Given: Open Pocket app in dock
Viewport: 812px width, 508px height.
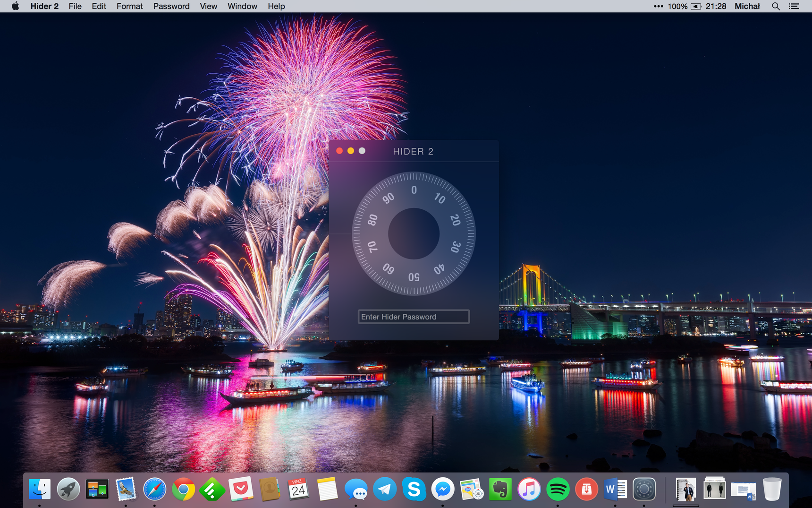Looking at the screenshot, I should (241, 490).
